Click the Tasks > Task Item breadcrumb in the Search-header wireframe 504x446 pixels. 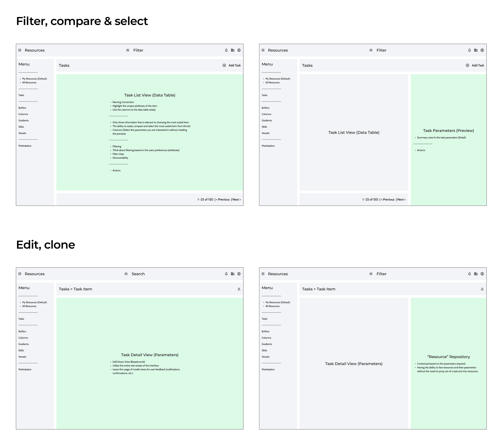(x=75, y=289)
